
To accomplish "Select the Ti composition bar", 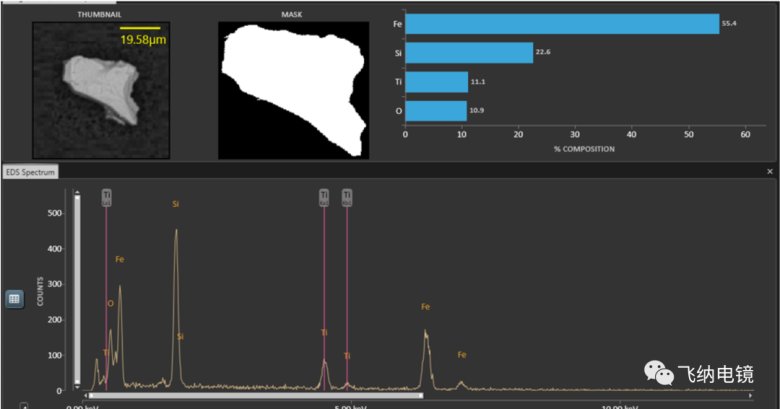I will tap(436, 82).
